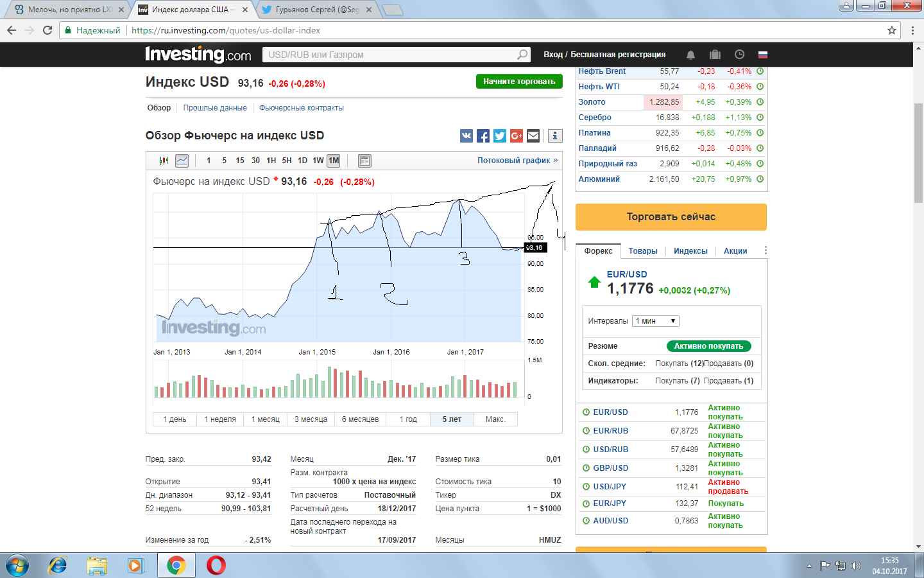Select the 3 месяца chart range
The width and height of the screenshot is (924, 578).
(311, 419)
